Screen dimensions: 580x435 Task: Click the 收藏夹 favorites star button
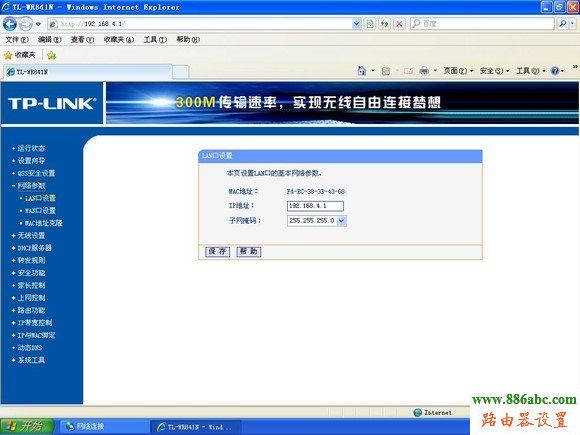[x=20, y=55]
